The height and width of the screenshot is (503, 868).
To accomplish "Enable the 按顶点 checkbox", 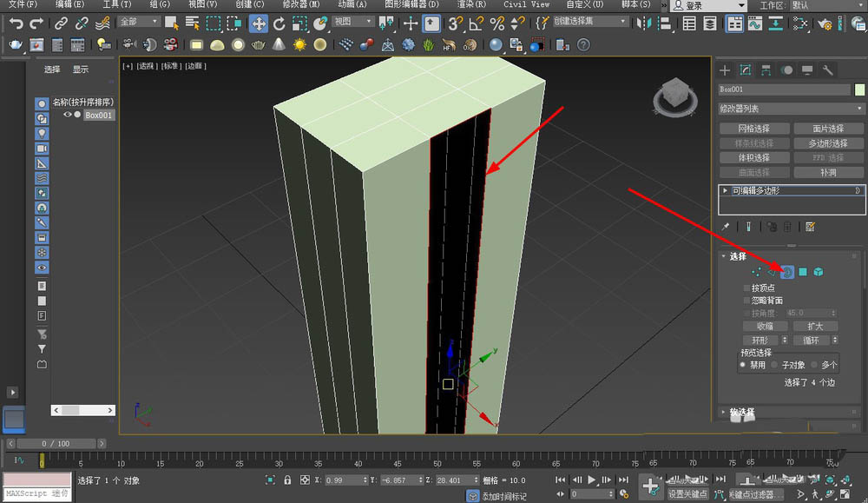I will (747, 288).
